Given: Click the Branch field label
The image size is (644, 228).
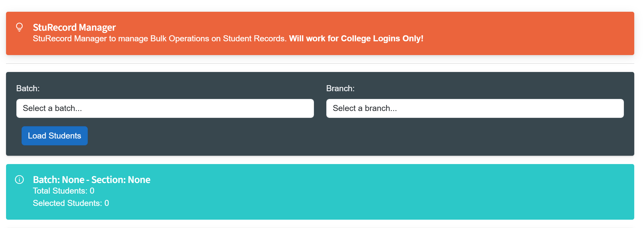Looking at the screenshot, I should click(x=340, y=88).
